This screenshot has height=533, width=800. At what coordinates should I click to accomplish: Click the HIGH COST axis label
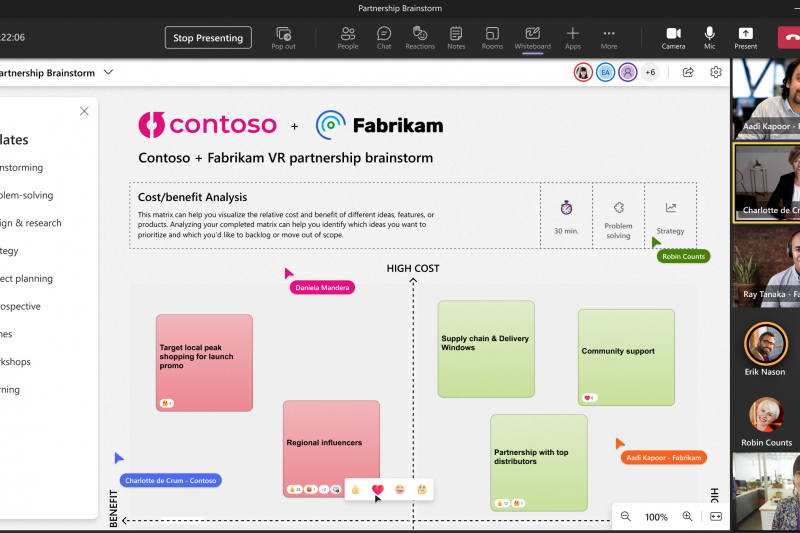[413, 268]
